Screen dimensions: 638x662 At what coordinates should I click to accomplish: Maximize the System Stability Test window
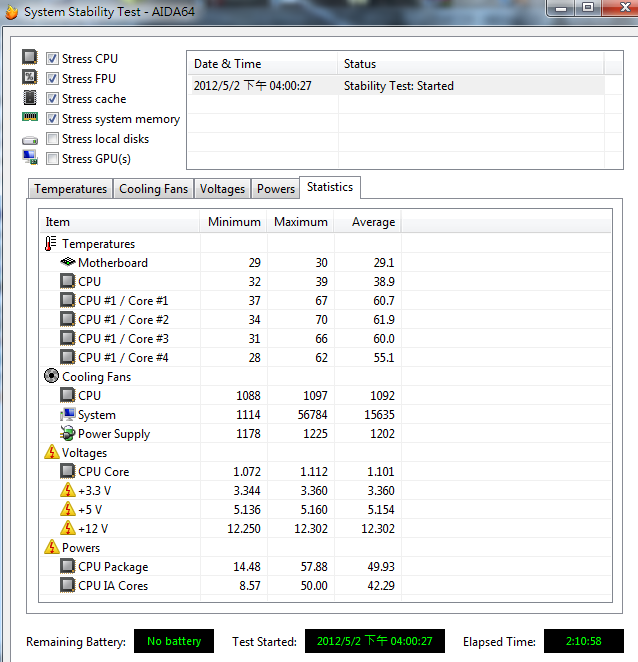pyautogui.click(x=588, y=8)
